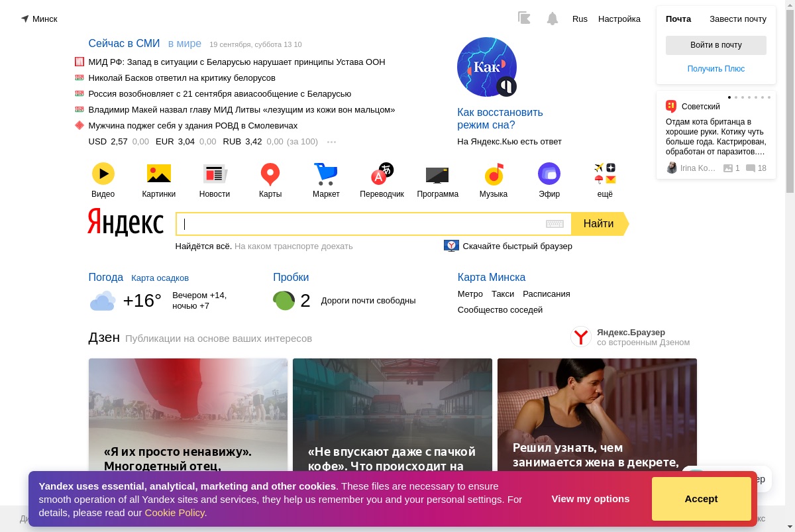Open the Видео service icon
This screenshot has width=795, height=532.
tap(103, 174)
